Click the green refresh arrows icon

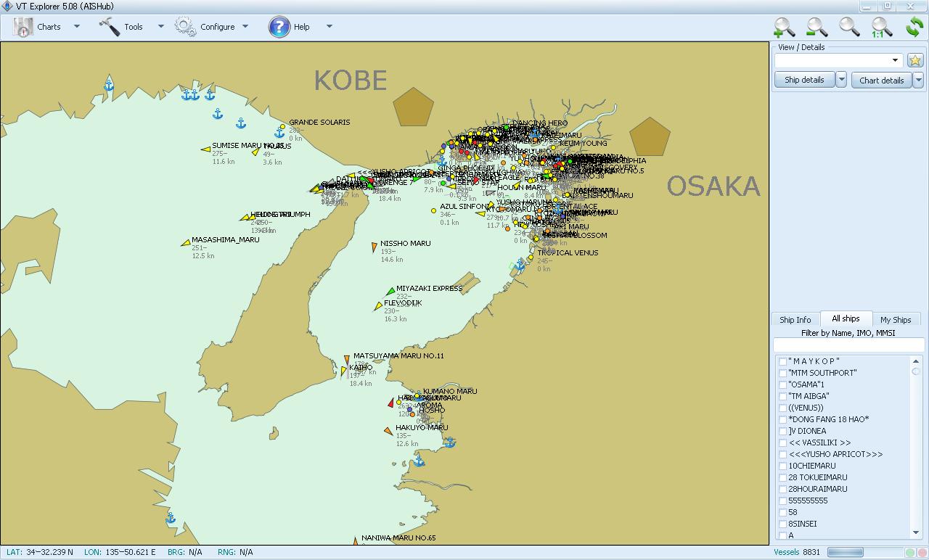pos(914,28)
